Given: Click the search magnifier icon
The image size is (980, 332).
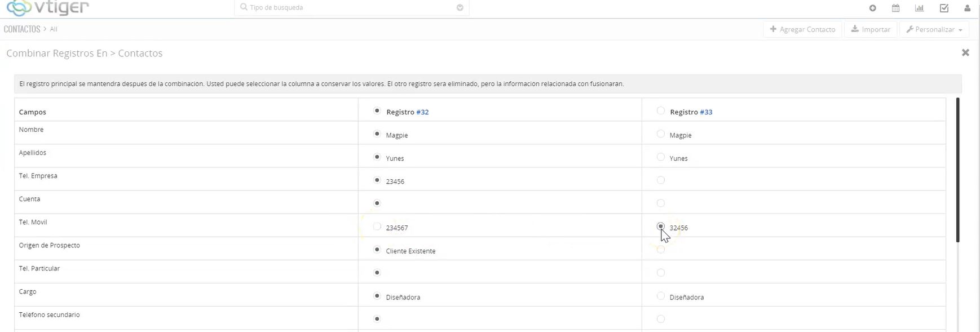Looking at the screenshot, I should [244, 7].
